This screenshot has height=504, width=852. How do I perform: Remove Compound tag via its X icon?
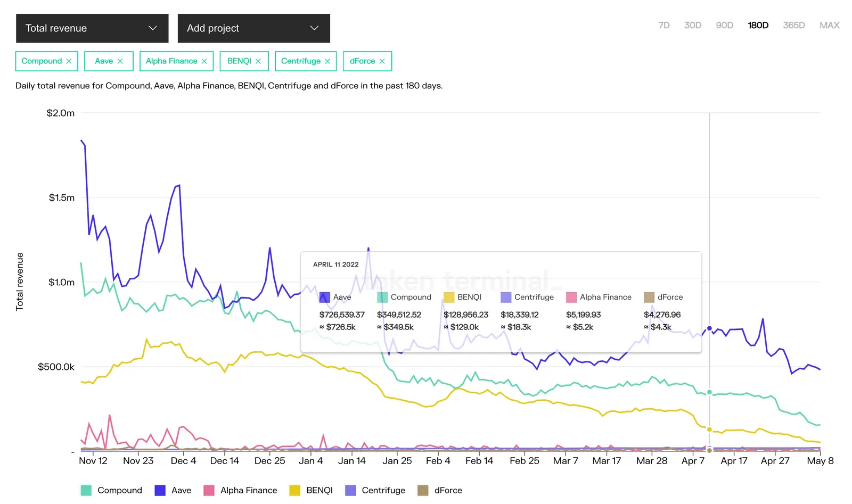tap(69, 61)
